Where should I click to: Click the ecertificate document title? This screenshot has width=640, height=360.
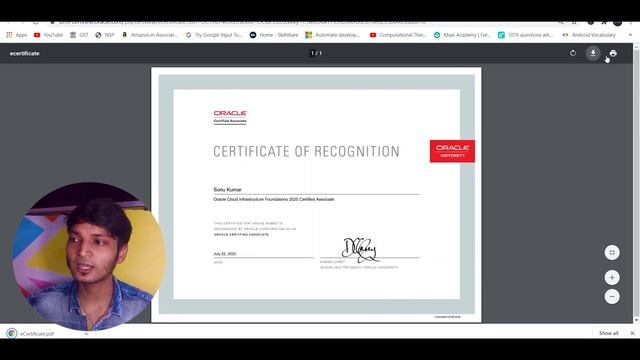point(24,53)
